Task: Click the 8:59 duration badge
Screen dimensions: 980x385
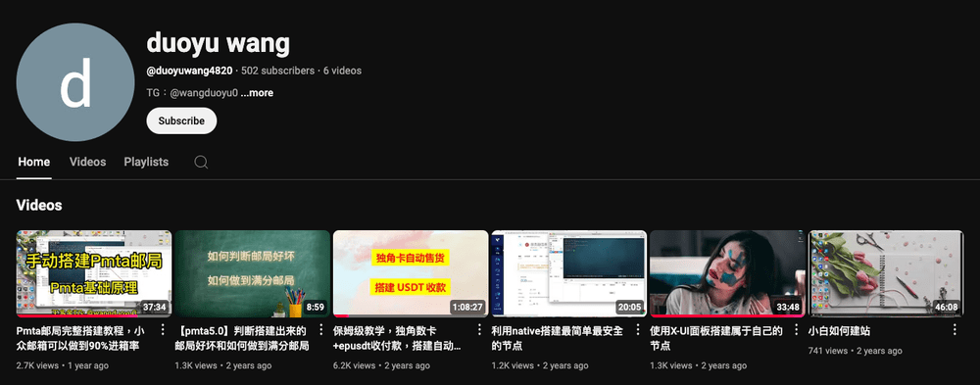Action: (315, 308)
